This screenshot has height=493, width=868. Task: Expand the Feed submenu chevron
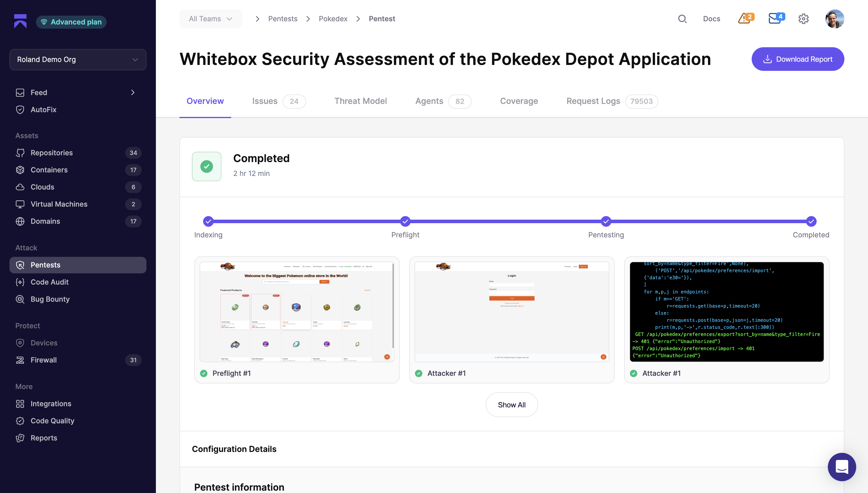(x=133, y=92)
